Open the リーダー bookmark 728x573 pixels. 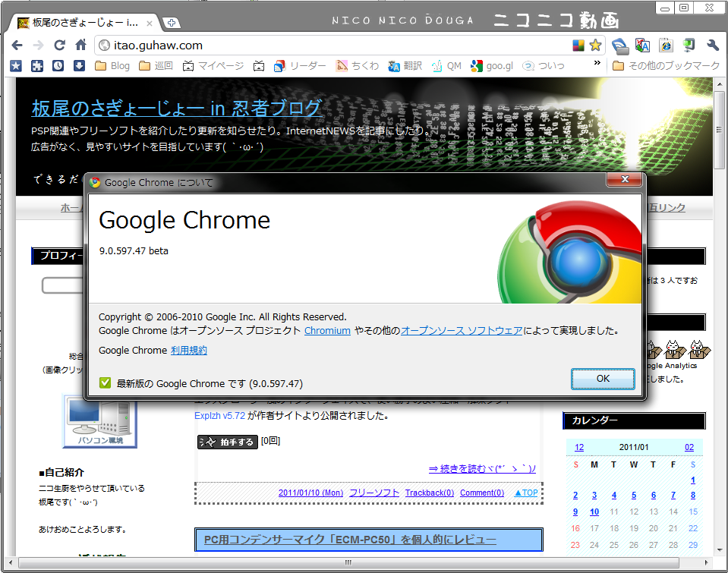pyautogui.click(x=300, y=66)
